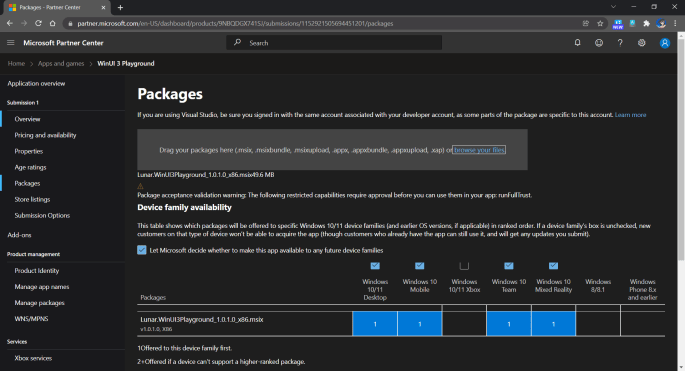Focus the Partner Center search box
Viewport: 685px width, 371px height.
click(x=334, y=43)
